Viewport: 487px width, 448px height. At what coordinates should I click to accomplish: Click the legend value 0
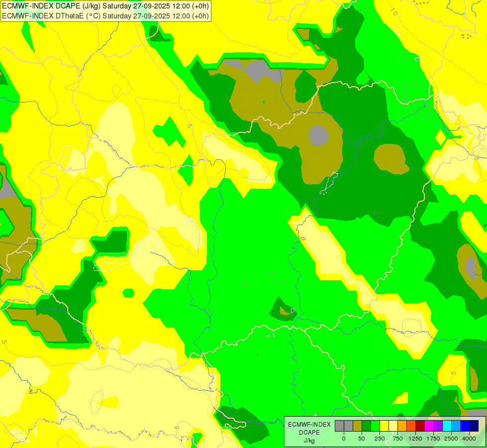pyautogui.click(x=344, y=439)
